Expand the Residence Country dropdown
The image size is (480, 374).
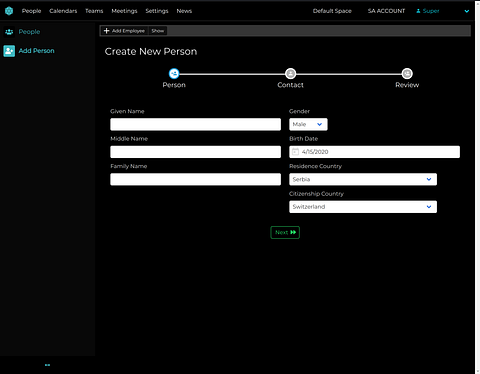(x=363, y=179)
